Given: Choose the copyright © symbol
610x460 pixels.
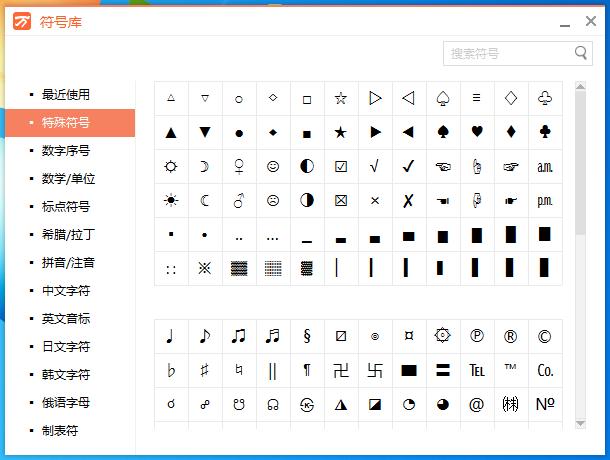Looking at the screenshot, I should coord(544,336).
